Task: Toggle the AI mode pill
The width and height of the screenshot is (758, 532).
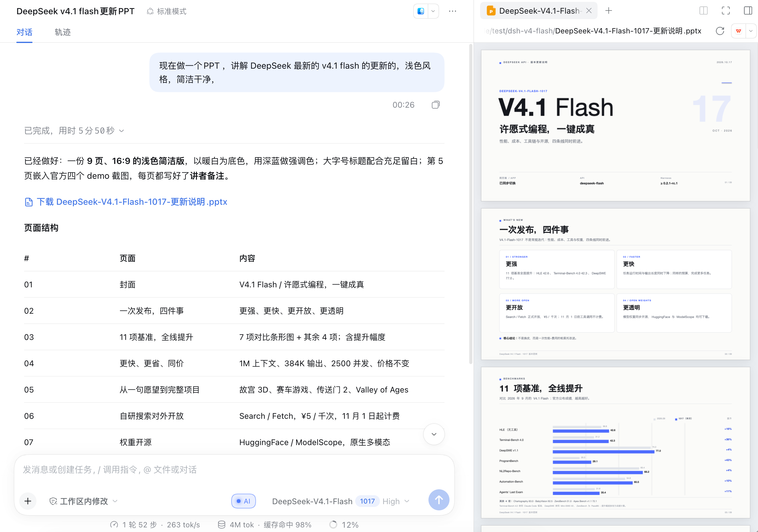Action: pos(244,501)
